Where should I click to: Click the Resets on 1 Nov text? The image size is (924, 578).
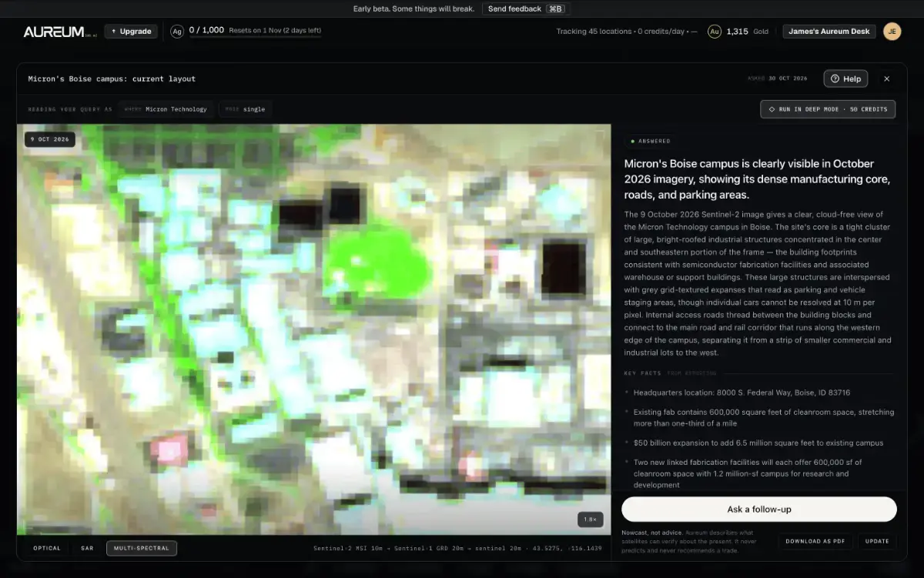pos(275,31)
